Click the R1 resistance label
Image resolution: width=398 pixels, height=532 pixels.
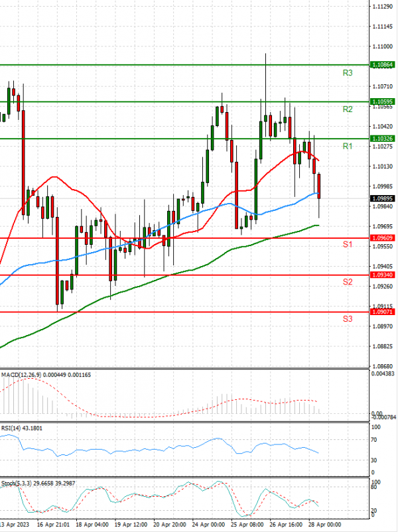347,146
